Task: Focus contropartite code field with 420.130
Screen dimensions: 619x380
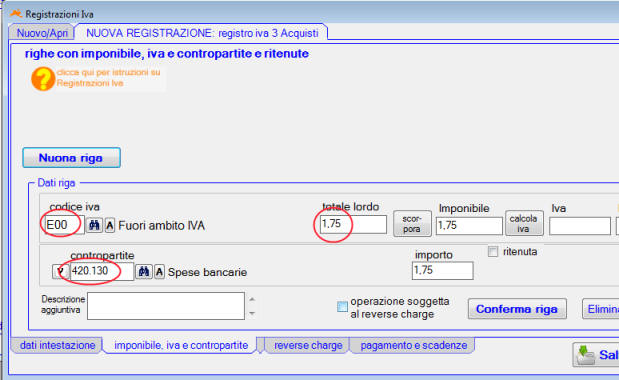Action: [x=102, y=271]
